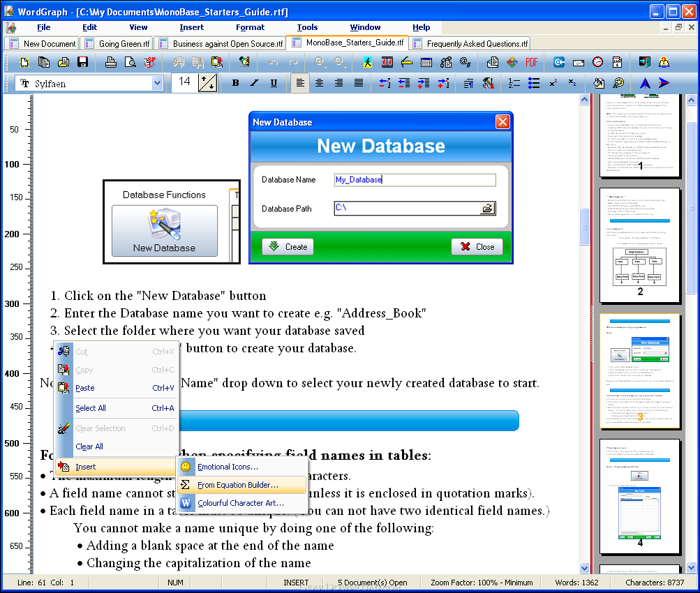Image resolution: width=700 pixels, height=593 pixels.
Task: Select From Equation Builder… in submenu
Action: pyautogui.click(x=242, y=485)
